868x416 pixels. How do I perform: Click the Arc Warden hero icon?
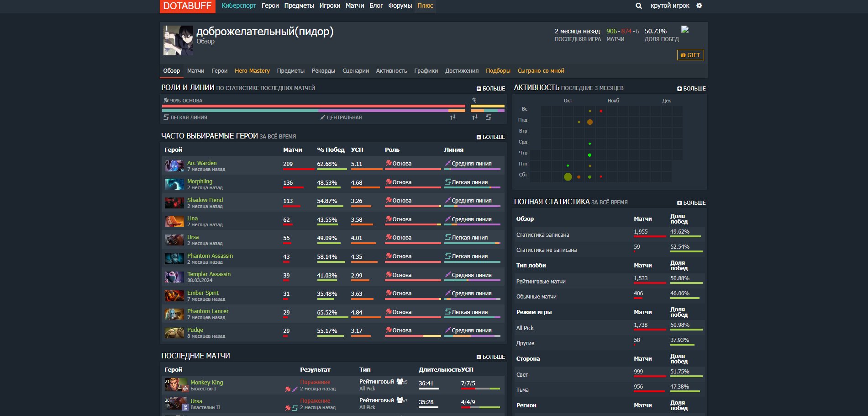pyautogui.click(x=174, y=166)
